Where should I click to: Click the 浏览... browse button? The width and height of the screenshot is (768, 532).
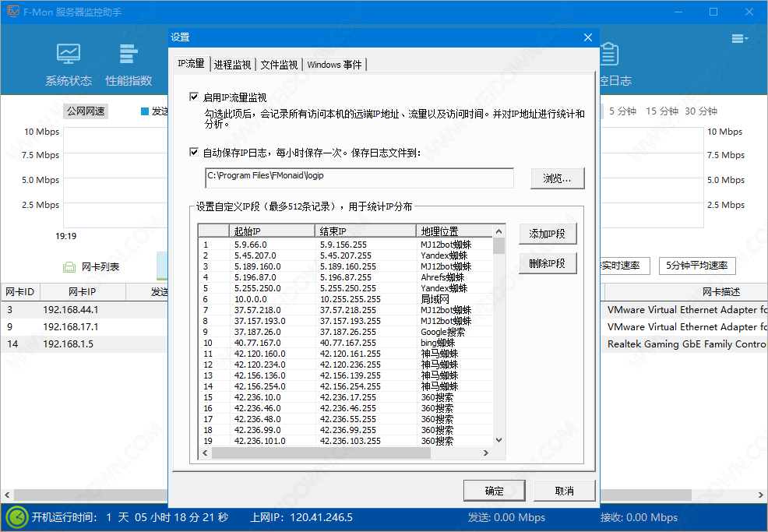click(557, 178)
